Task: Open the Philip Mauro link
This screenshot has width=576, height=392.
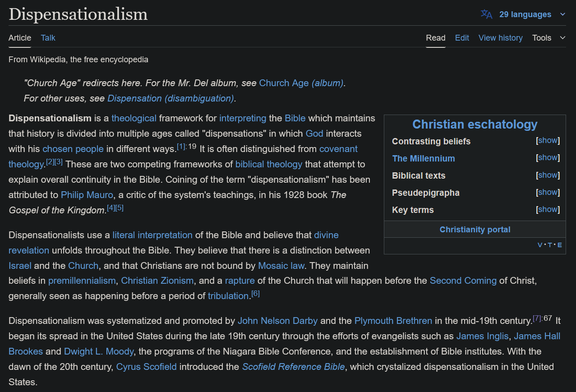Action: (x=88, y=195)
